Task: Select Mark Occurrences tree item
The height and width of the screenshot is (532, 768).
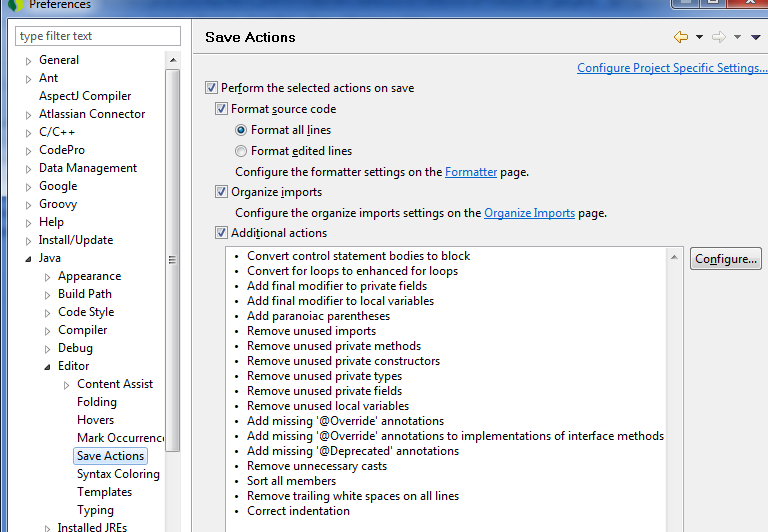Action: pyautogui.click(x=120, y=438)
